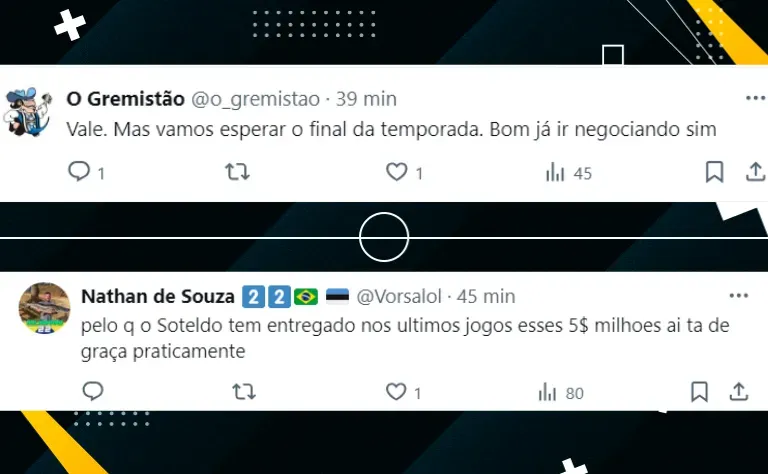Viewport: 768px width, 474px height.
Task: Open the @Vorsalol handle link
Action: point(399,297)
